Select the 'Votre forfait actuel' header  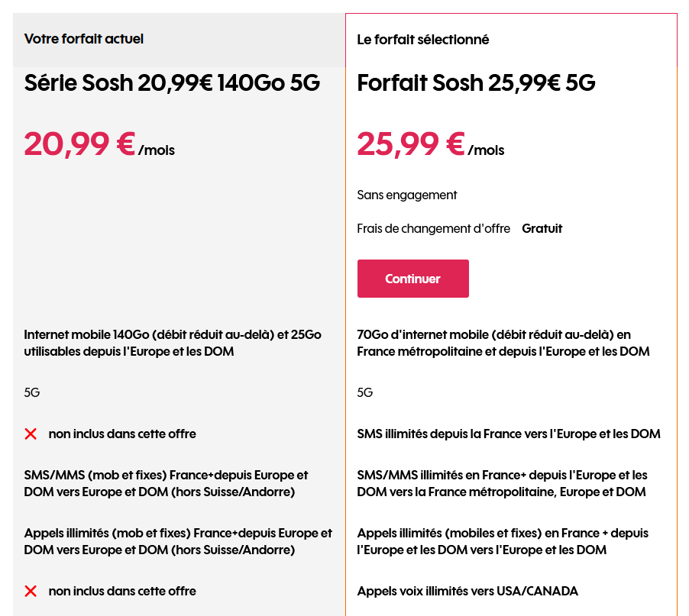pos(84,39)
